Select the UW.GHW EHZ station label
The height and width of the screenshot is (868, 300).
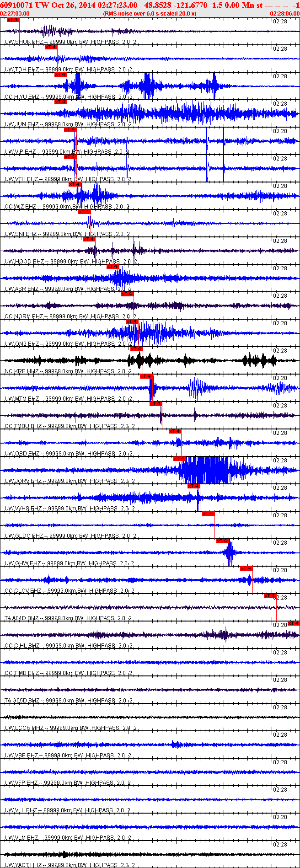pos(23,563)
